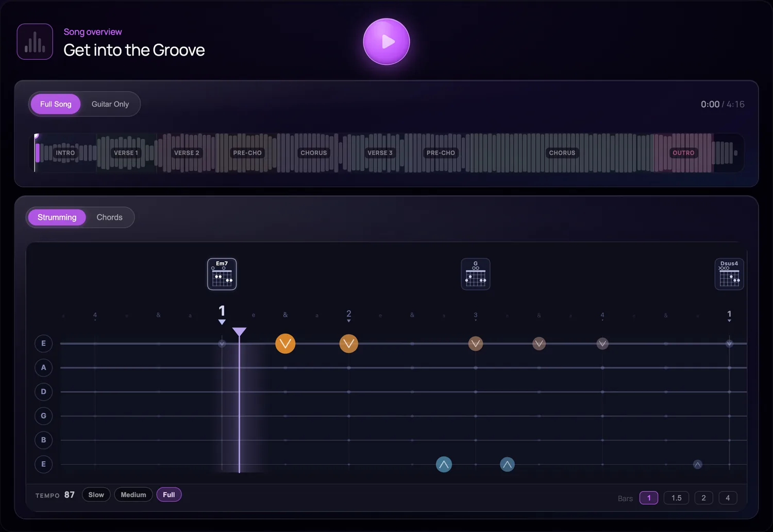Select the A string label

pos(43,368)
